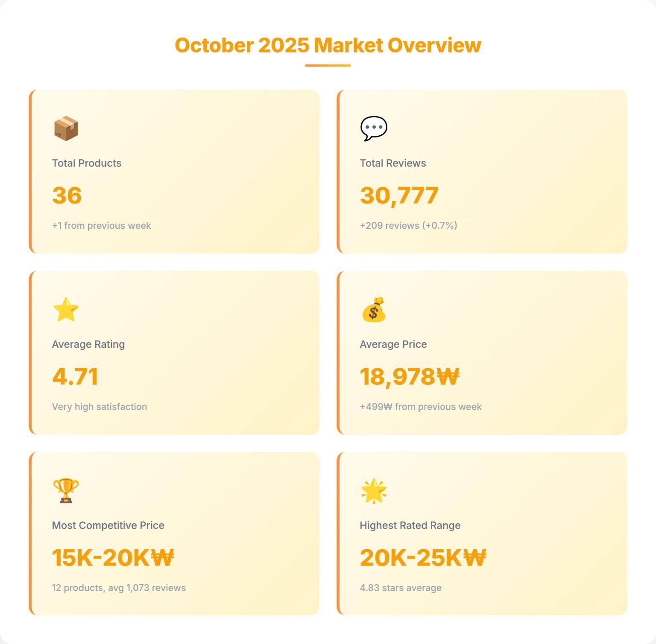Click the star icon above Average Rating

(66, 309)
